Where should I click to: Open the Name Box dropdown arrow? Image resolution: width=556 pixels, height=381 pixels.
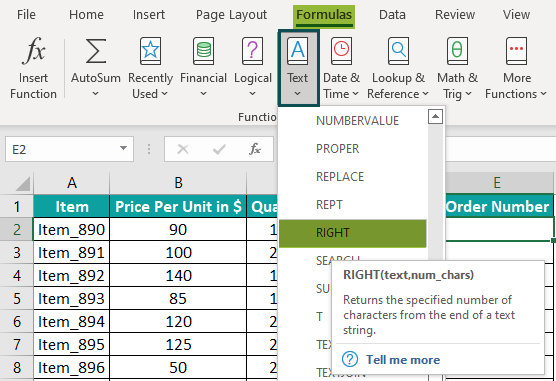click(123, 148)
